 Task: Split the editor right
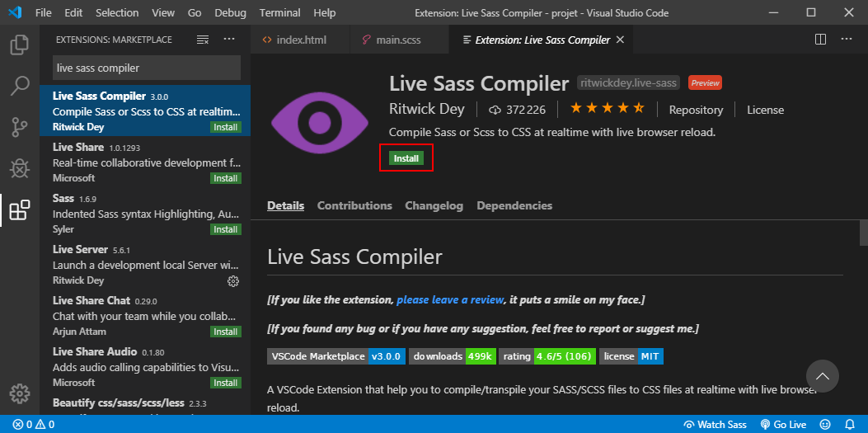(x=820, y=40)
